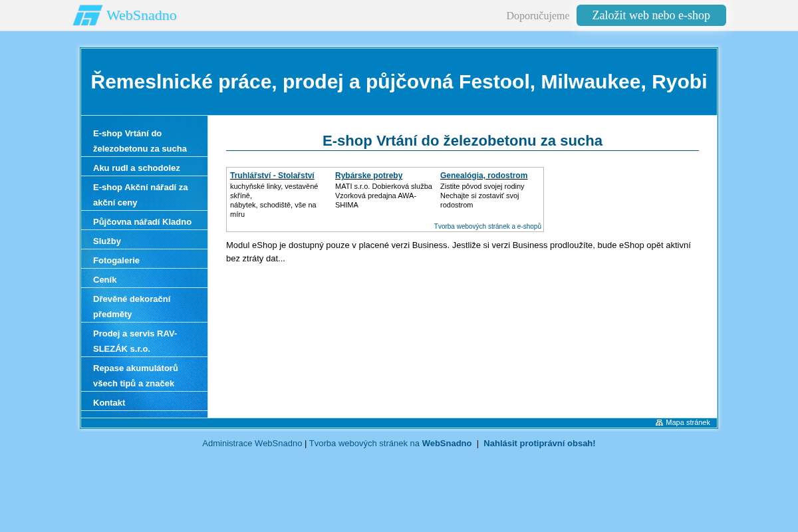This screenshot has height=532, width=798.
Task: Click the Rybárske potreby ad link
Action: pos(368,176)
